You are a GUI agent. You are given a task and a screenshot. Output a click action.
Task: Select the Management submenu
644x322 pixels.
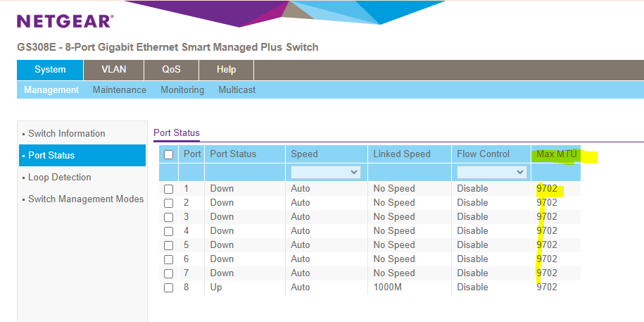[51, 89]
